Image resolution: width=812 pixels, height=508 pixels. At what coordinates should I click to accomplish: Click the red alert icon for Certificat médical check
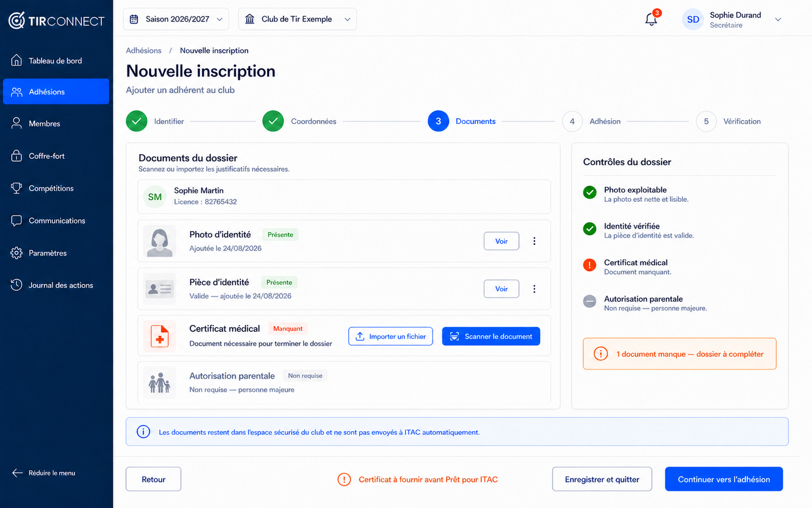(x=590, y=265)
